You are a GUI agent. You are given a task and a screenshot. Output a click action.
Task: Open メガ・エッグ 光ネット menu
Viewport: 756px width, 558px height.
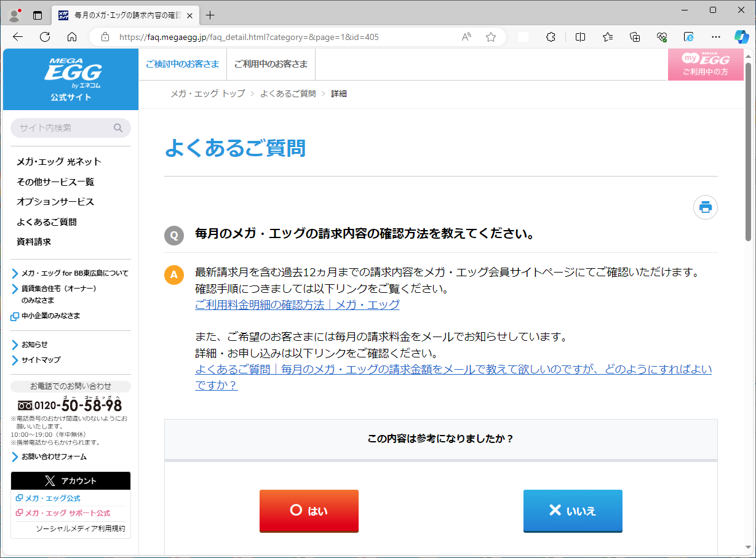pos(59,162)
